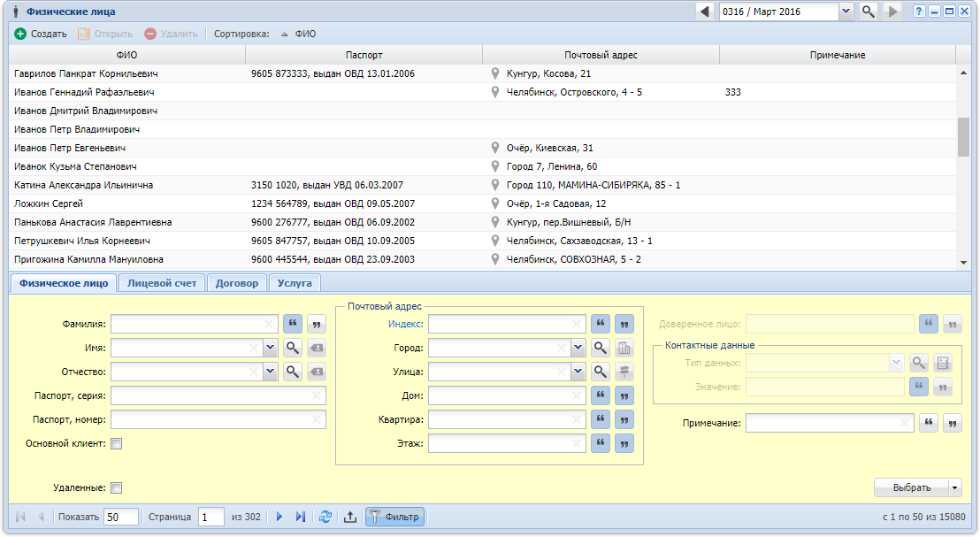This screenshot has height=537, width=980.
Task: Open quote icon next to Дом field
Action: (x=600, y=395)
